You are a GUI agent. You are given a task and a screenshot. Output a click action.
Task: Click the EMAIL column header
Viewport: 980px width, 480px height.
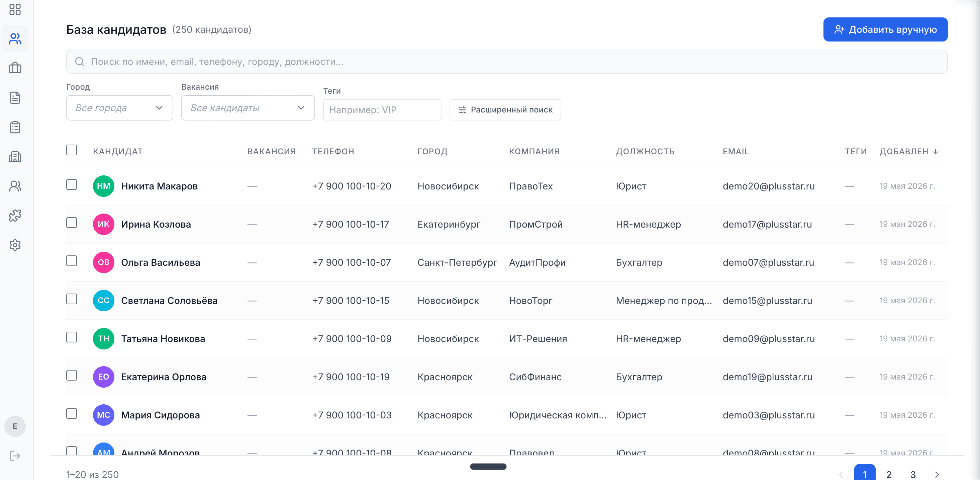point(736,152)
